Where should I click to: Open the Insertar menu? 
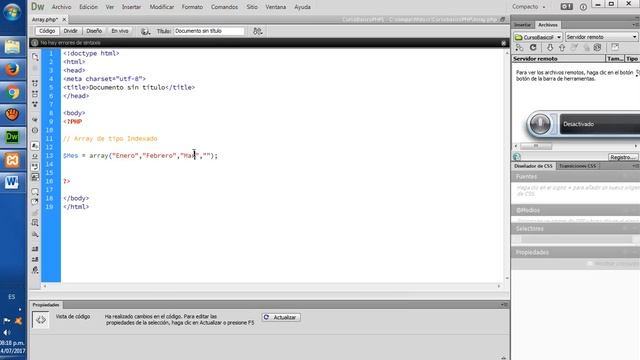point(131,7)
